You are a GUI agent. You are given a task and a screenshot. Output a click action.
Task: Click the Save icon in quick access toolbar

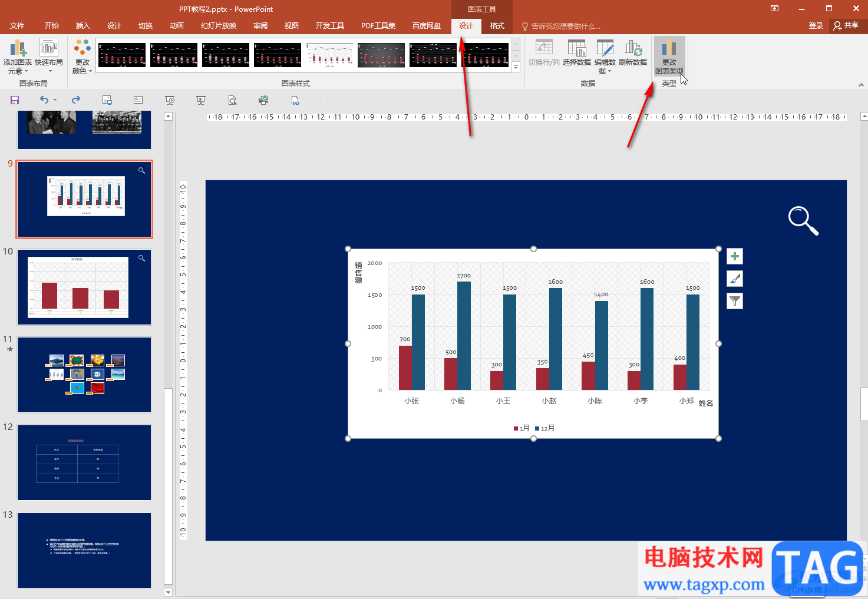coord(15,100)
